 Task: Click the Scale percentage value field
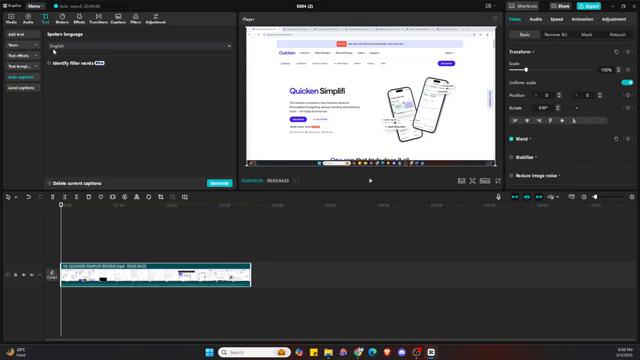[x=607, y=70]
